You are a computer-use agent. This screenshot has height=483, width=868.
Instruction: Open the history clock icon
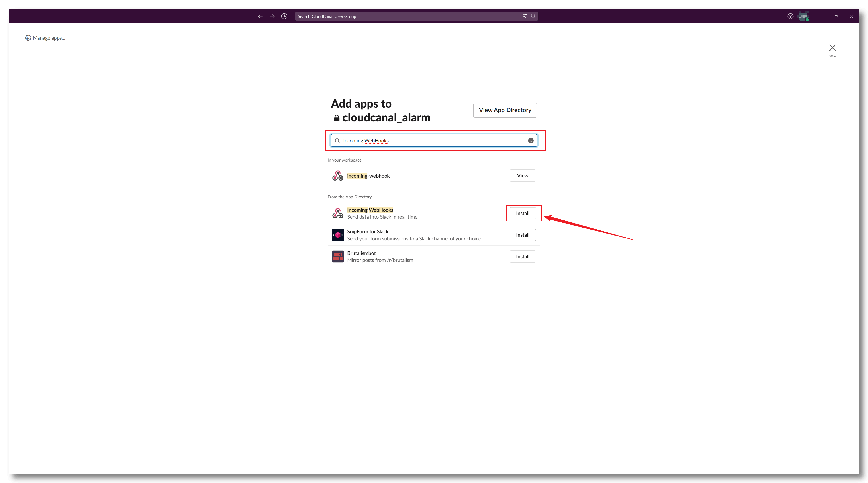tap(284, 16)
